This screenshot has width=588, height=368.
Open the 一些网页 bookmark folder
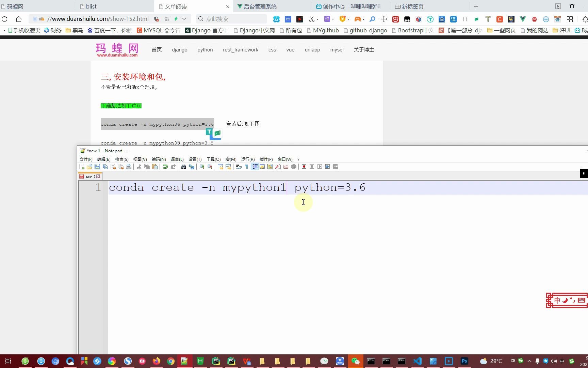502,31
